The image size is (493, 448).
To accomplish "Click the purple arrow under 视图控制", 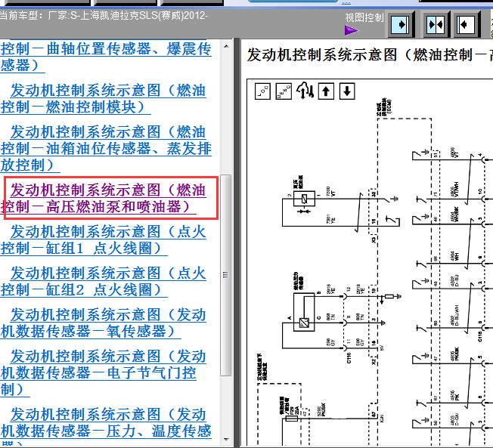I will [x=352, y=31].
